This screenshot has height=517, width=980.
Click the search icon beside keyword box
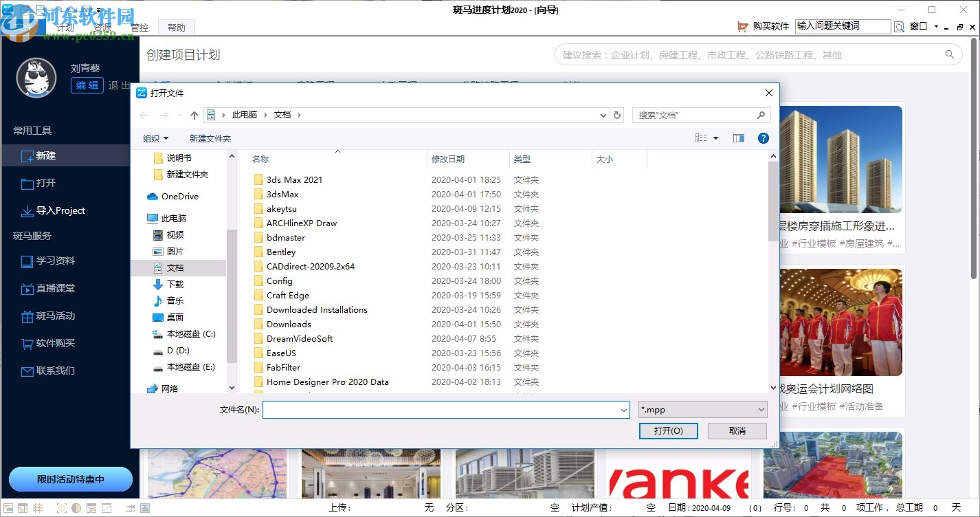899,27
